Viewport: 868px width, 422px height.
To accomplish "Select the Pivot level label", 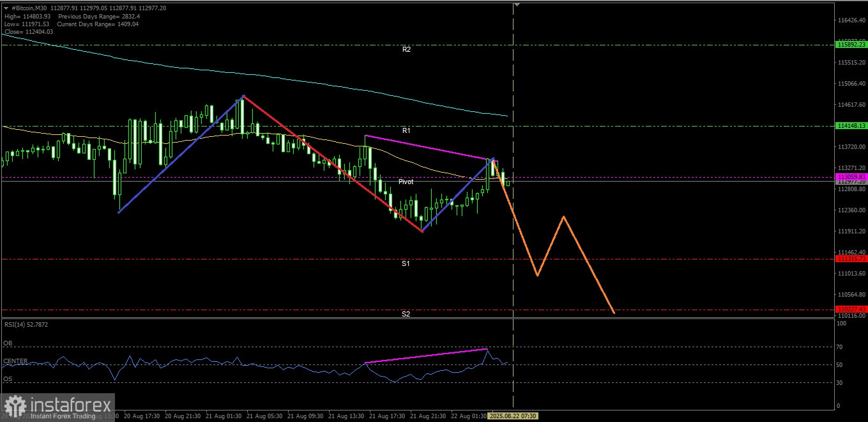I will click(406, 182).
